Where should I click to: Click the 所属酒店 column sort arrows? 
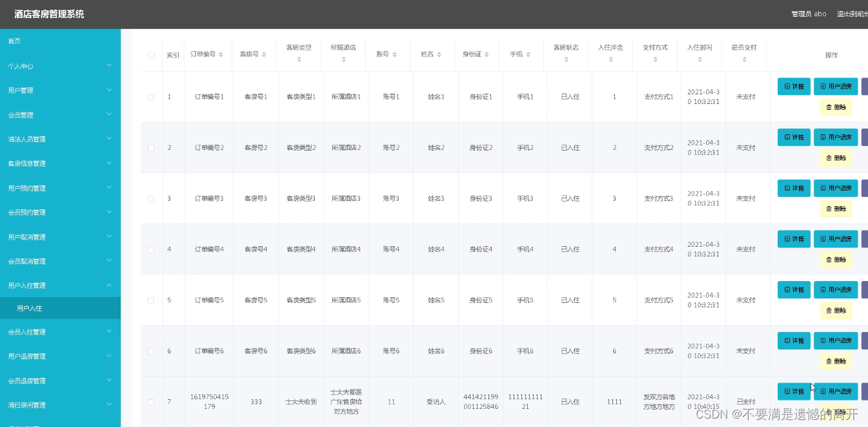[343, 59]
